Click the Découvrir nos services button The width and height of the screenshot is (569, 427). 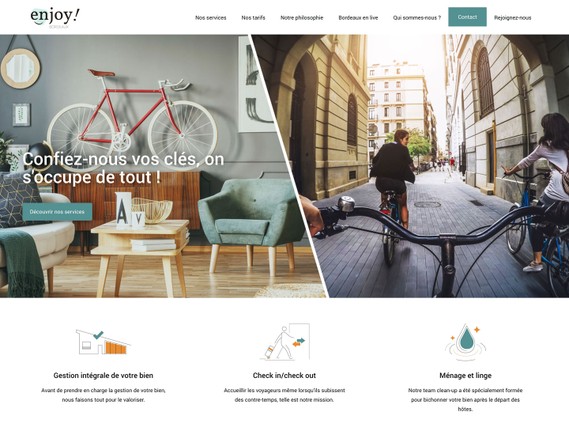(x=57, y=212)
